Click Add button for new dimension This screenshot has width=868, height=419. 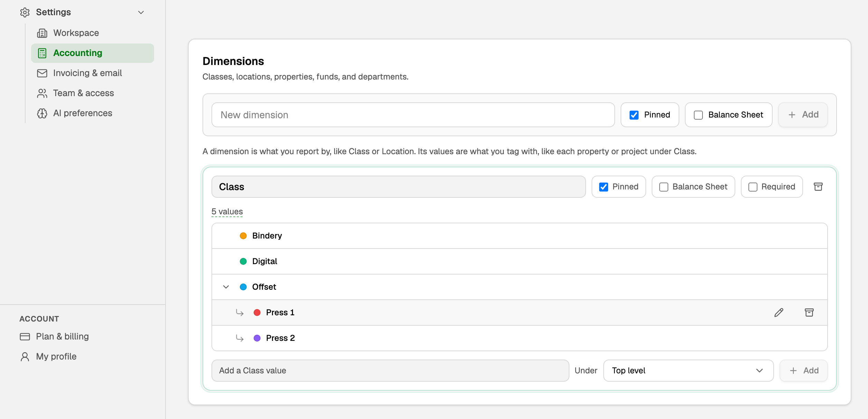click(x=803, y=115)
